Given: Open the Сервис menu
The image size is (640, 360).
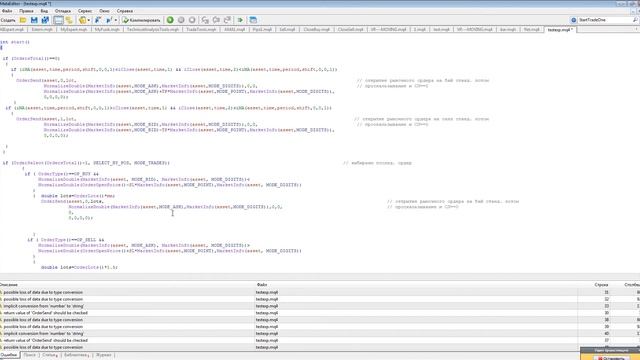Looking at the screenshot, I should (x=85, y=11).
